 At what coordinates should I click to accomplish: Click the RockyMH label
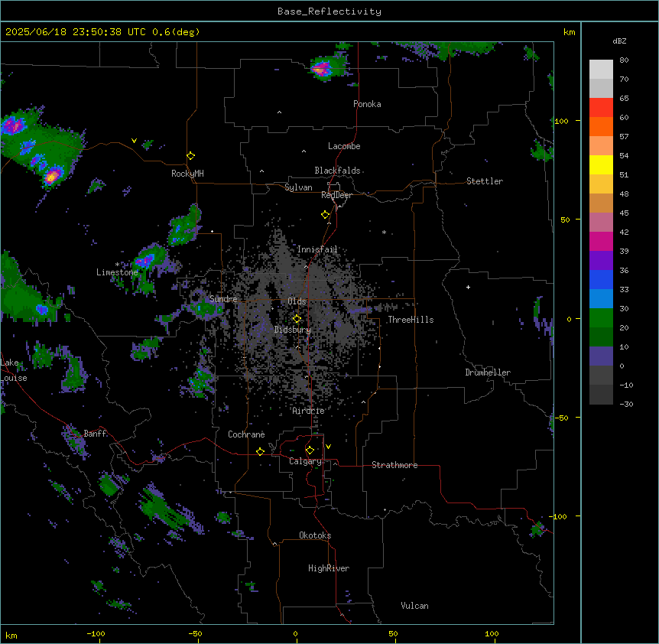click(x=187, y=174)
